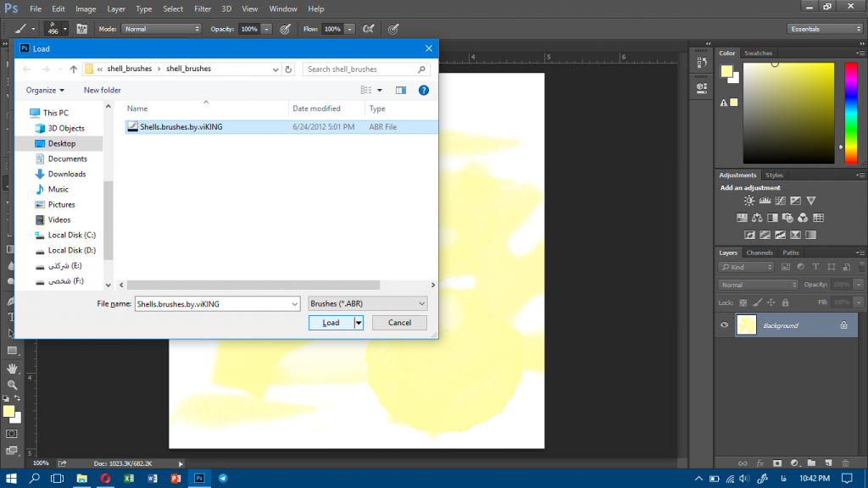Click New folder in the dialog

tap(102, 90)
